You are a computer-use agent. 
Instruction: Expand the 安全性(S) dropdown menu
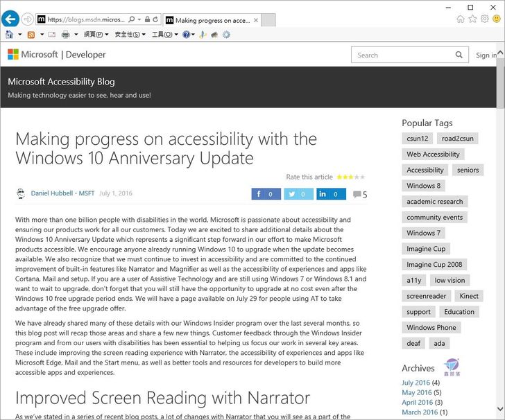point(130,34)
